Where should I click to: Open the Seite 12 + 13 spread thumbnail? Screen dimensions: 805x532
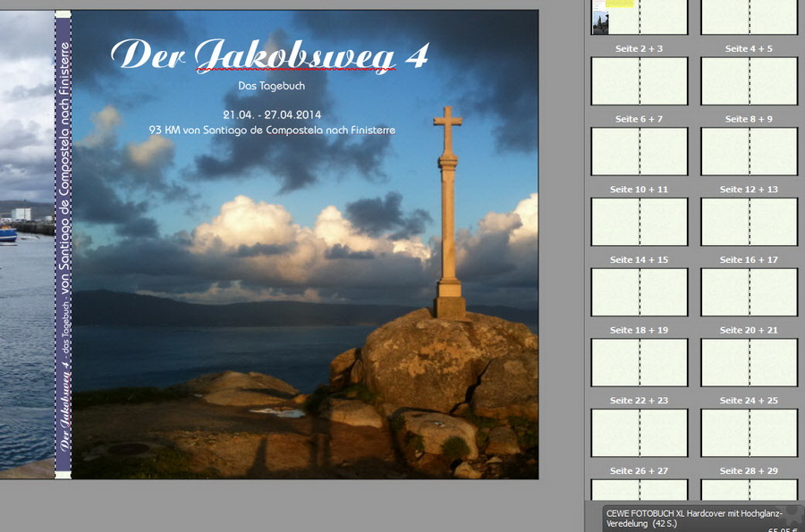pos(749,222)
